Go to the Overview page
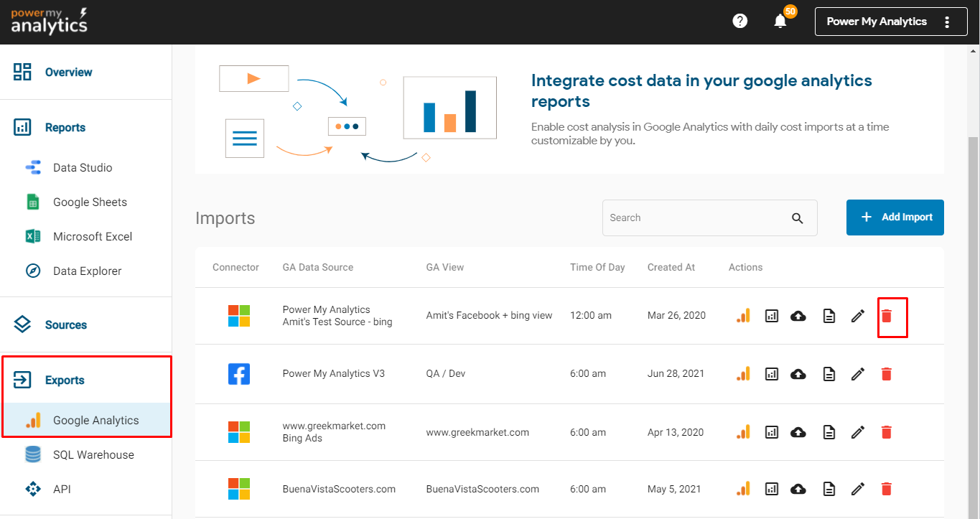 68,73
